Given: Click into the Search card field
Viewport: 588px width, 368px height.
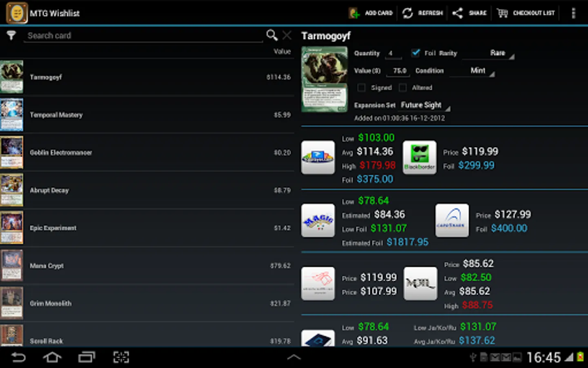Looking at the screenshot, I should (x=143, y=36).
